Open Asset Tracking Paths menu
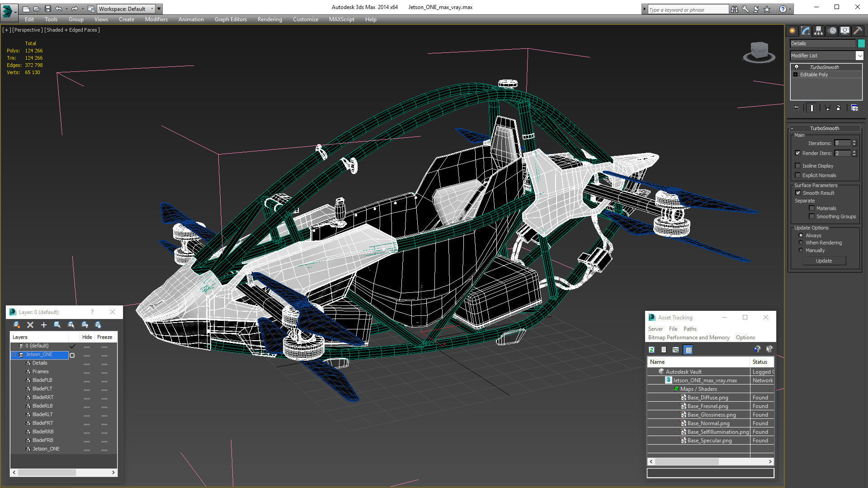 click(689, 329)
